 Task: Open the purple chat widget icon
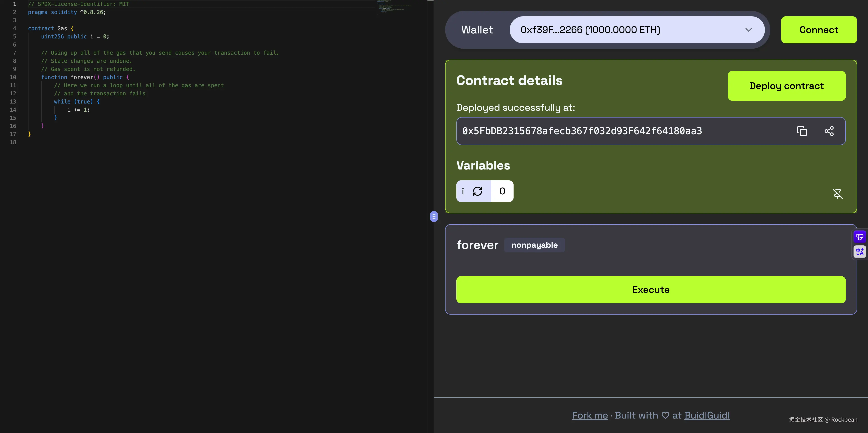click(x=860, y=237)
